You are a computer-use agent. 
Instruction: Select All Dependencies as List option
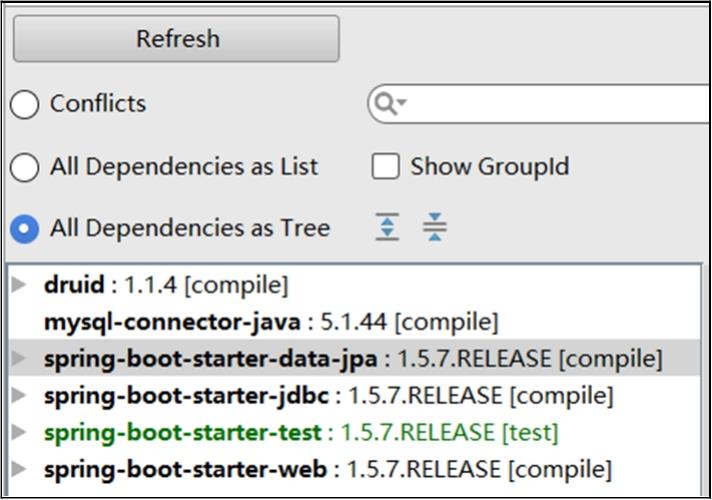[x=25, y=167]
